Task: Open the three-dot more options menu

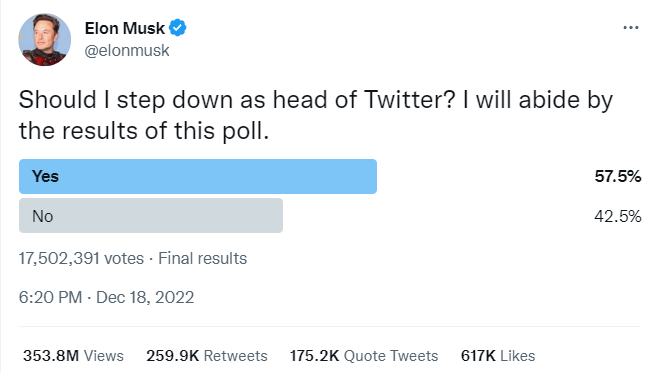Action: [x=631, y=28]
